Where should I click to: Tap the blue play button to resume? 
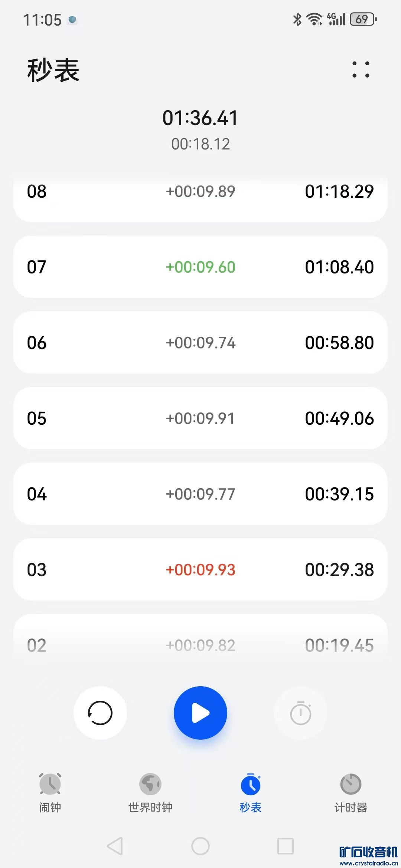pos(200,713)
